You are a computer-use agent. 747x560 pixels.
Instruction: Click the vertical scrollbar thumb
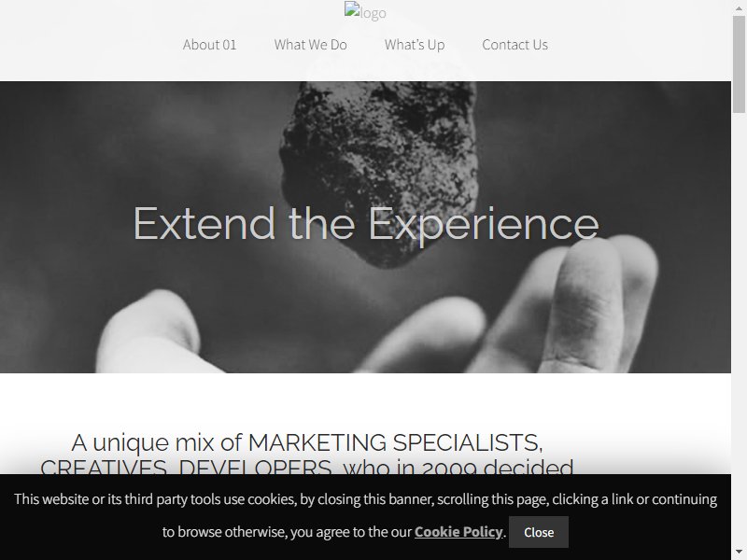tap(740, 64)
